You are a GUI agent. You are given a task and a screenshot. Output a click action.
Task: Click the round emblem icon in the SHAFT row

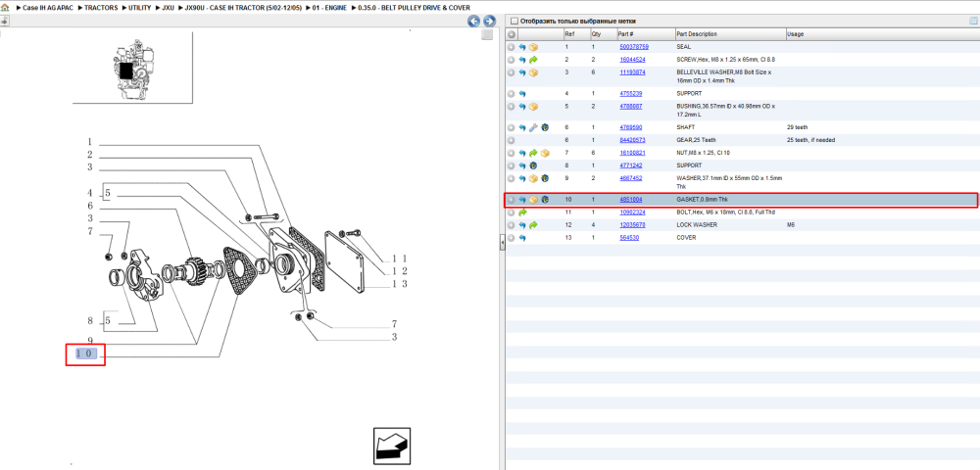(x=544, y=127)
